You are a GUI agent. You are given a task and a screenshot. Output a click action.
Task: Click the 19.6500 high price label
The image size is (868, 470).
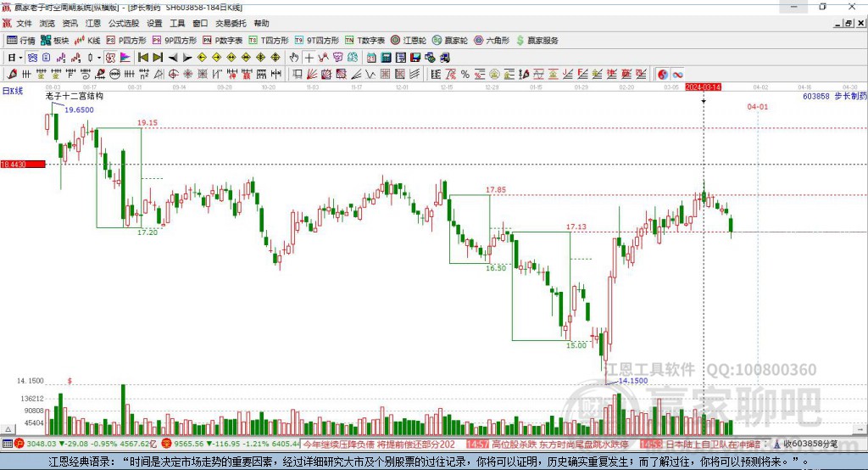(79, 109)
